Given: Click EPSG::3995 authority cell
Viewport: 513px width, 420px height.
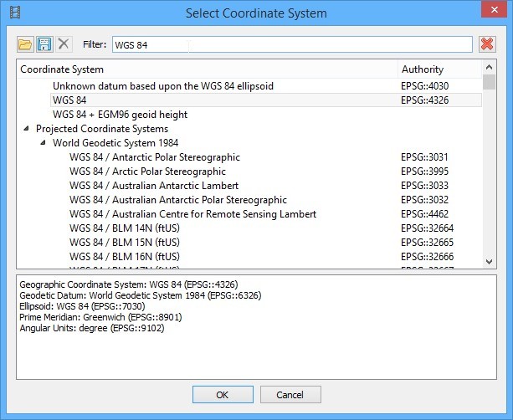Looking at the screenshot, I should [424, 172].
